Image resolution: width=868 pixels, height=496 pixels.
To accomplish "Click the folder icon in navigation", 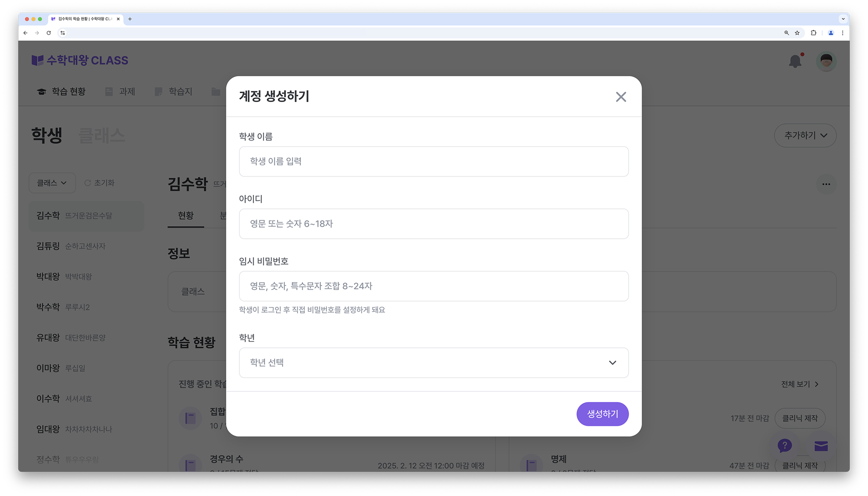I will [x=216, y=91].
